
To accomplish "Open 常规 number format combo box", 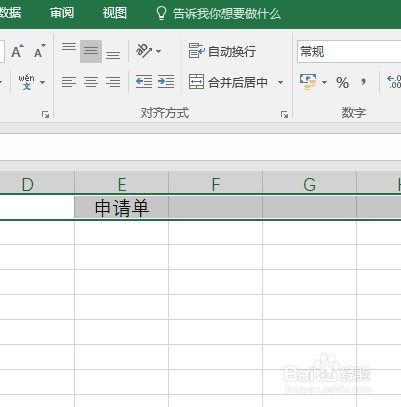I will point(349,51).
